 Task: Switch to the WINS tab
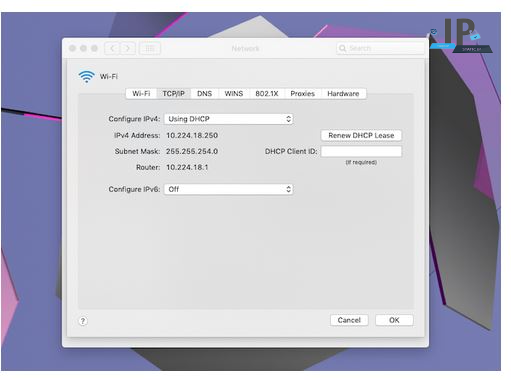(234, 94)
